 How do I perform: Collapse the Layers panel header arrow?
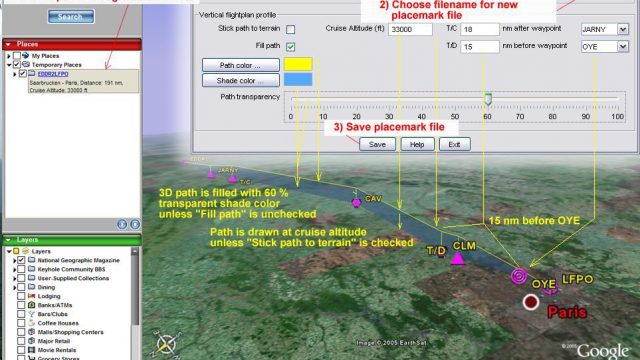pos(8,240)
